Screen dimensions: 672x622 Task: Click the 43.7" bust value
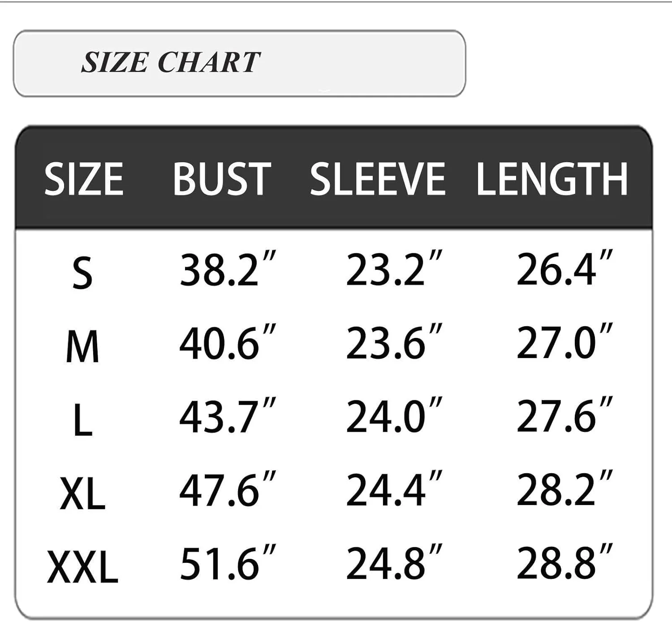pyautogui.click(x=227, y=417)
